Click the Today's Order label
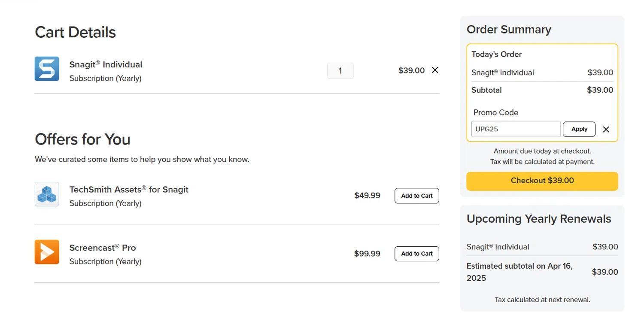644x315 pixels. click(496, 55)
